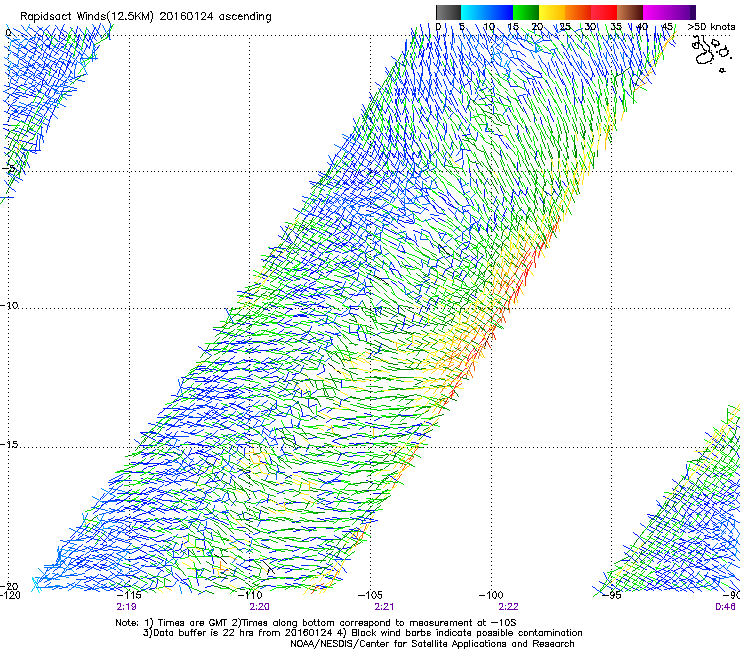
Task: Click the brown 35-40 knots color swatch
Action: point(630,12)
